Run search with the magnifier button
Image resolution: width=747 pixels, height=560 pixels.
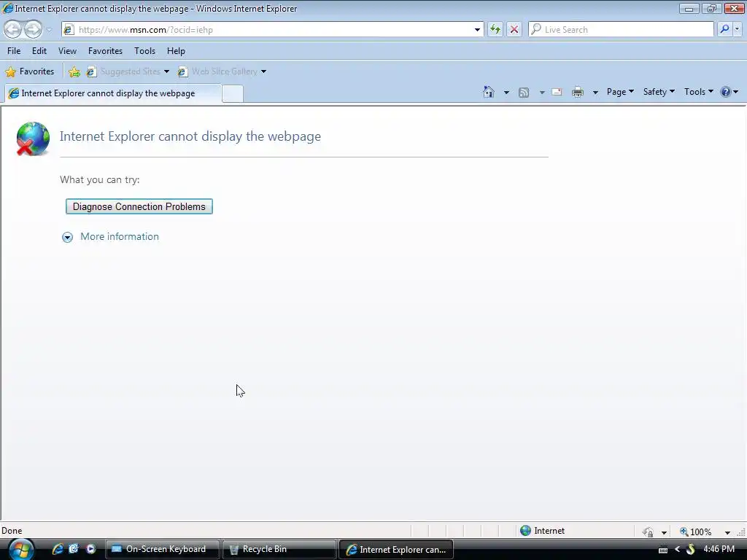(724, 29)
